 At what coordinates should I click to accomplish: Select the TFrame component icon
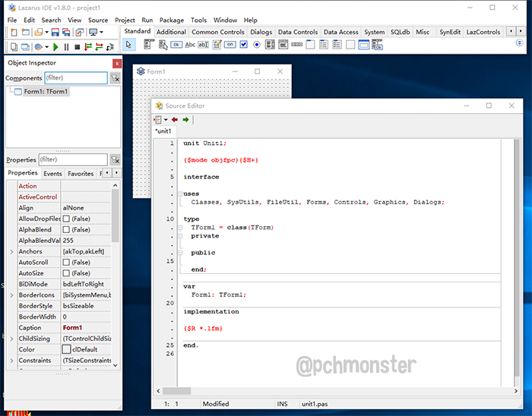click(x=364, y=45)
